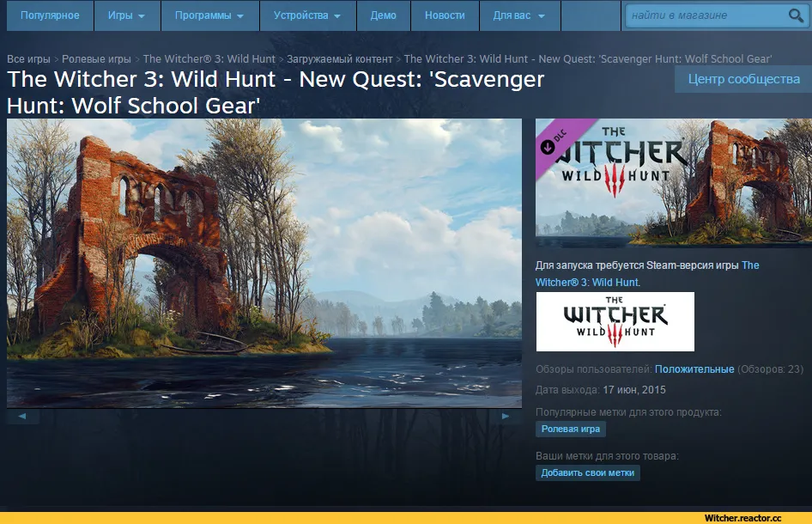
Task: Open the Популярное tab
Action: point(51,15)
